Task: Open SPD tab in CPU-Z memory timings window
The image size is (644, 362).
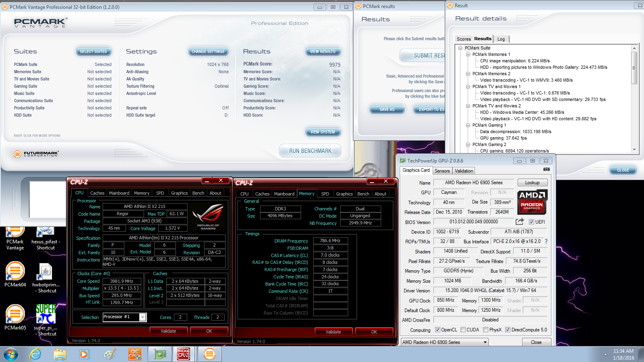Action: tap(325, 194)
